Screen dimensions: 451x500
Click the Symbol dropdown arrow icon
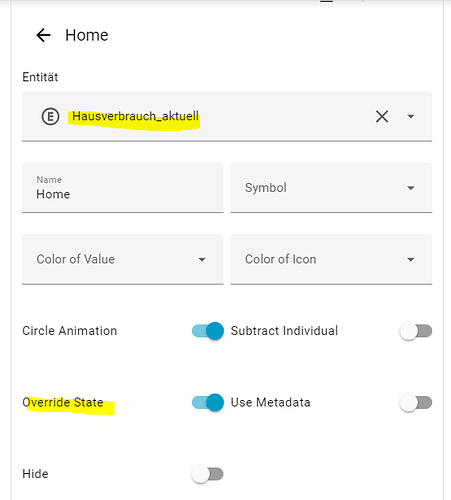click(411, 188)
